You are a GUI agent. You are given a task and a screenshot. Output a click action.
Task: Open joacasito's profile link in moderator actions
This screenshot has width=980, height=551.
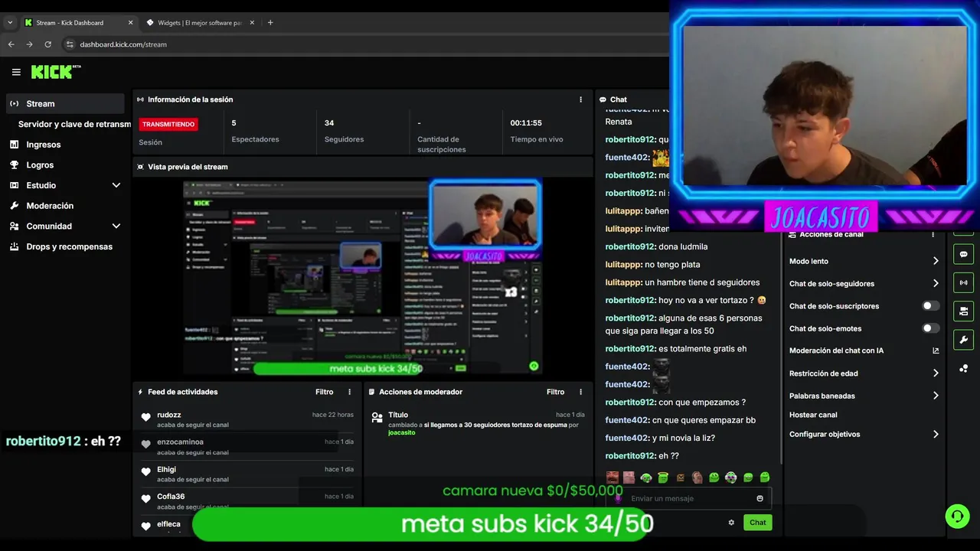point(401,432)
